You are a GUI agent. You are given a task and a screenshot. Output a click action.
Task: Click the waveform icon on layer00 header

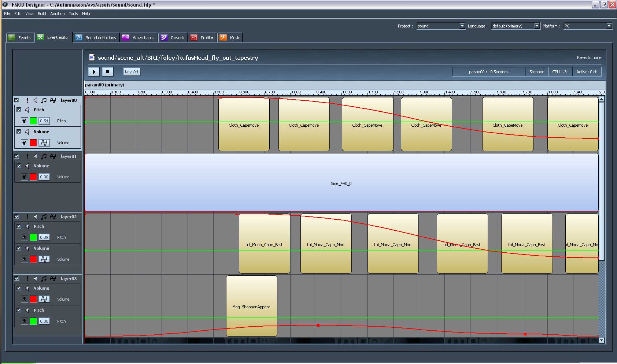(53, 100)
